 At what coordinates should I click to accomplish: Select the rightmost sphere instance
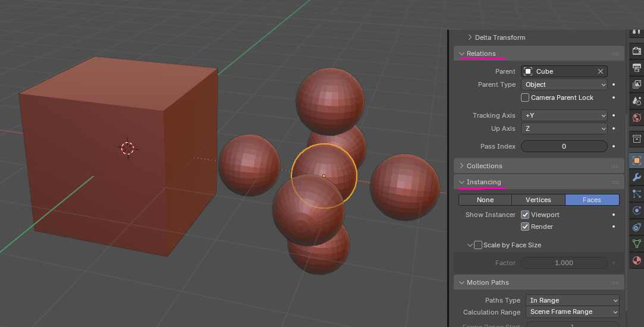[405, 187]
